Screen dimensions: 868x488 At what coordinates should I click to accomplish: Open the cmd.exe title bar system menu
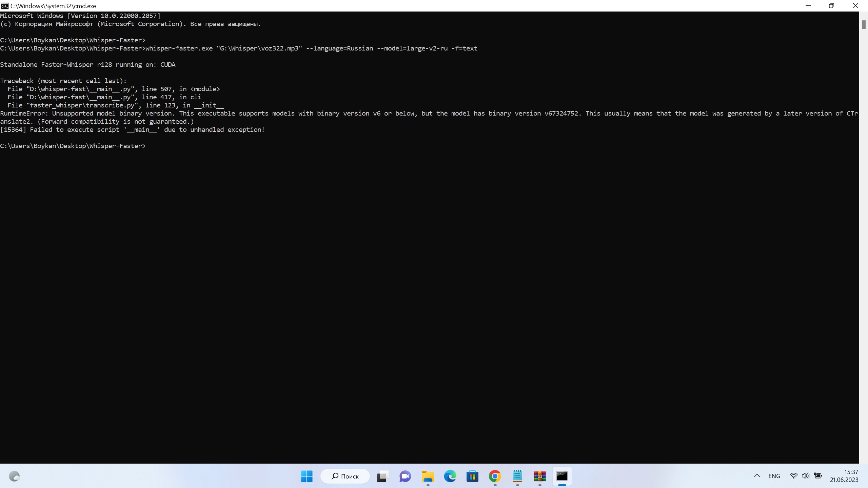pos(4,6)
